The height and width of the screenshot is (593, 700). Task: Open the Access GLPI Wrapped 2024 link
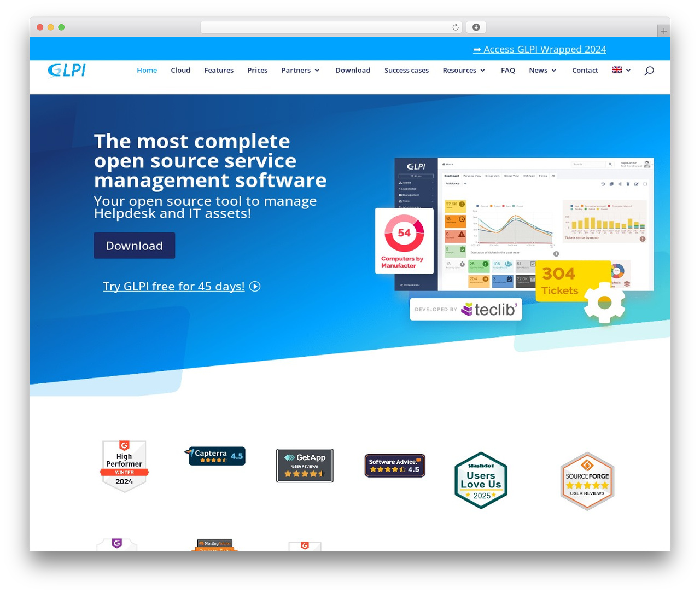pos(539,49)
